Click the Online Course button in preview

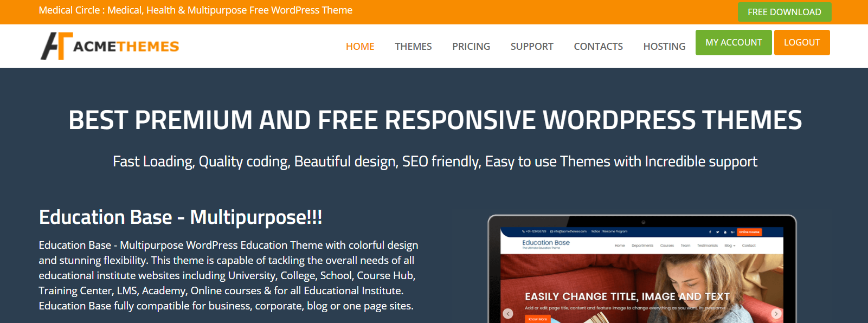coord(749,232)
